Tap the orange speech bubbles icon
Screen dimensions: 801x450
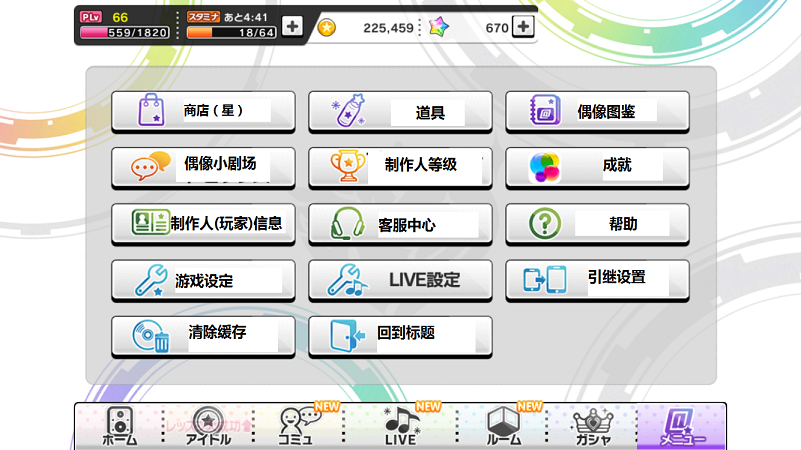pyautogui.click(x=151, y=165)
